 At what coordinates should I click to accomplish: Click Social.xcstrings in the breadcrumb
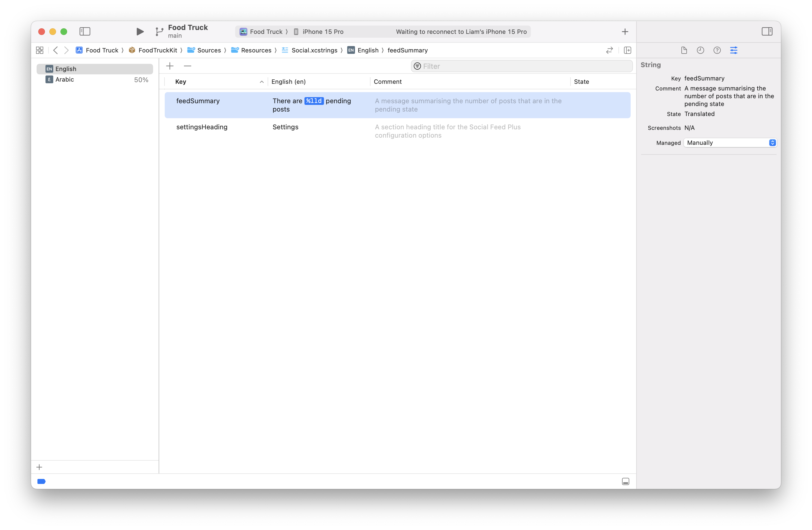click(314, 51)
